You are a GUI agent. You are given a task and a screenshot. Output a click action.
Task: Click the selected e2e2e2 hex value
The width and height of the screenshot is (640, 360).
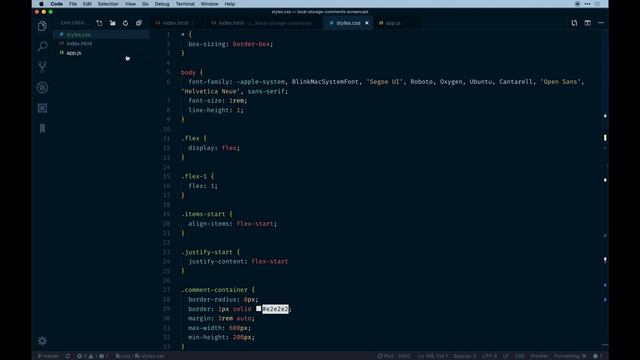click(x=275, y=309)
